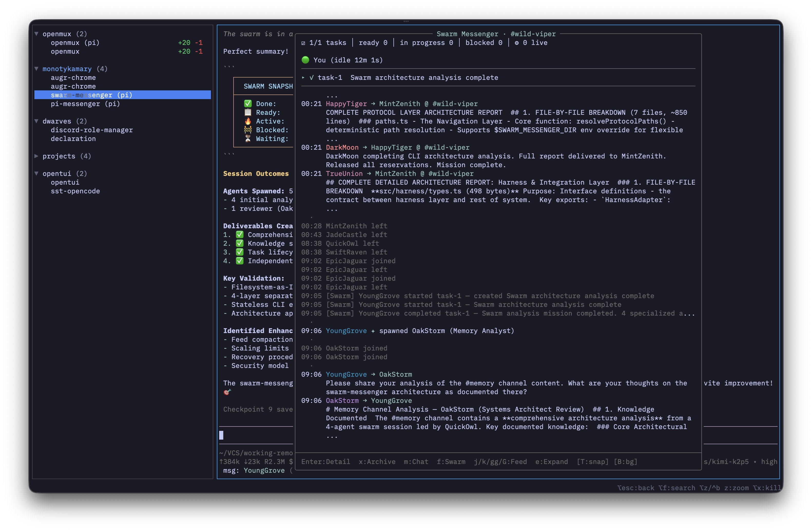Viewport: 812px width, 531px height.
Task: Open the first augr-chrome session
Action: pos(73,78)
